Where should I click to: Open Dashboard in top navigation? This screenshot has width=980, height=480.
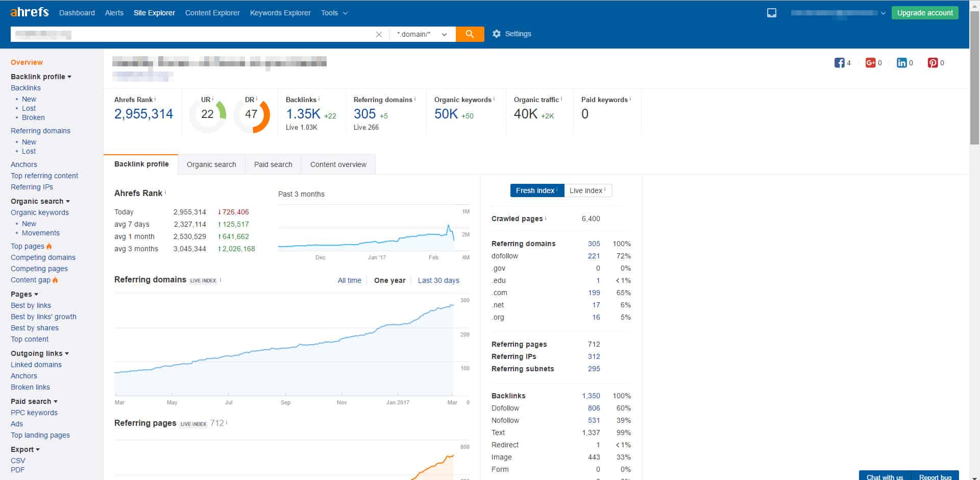click(x=77, y=13)
